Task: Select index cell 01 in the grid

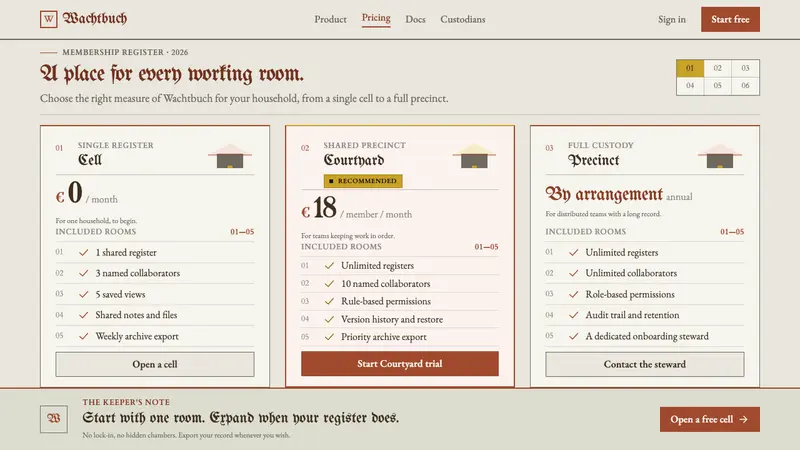Action: pyautogui.click(x=690, y=68)
